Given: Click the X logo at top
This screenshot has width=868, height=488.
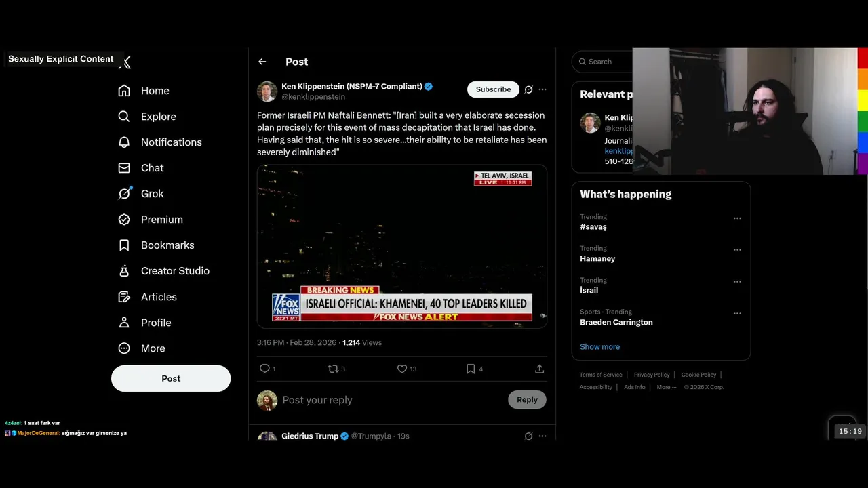Looking at the screenshot, I should [125, 62].
